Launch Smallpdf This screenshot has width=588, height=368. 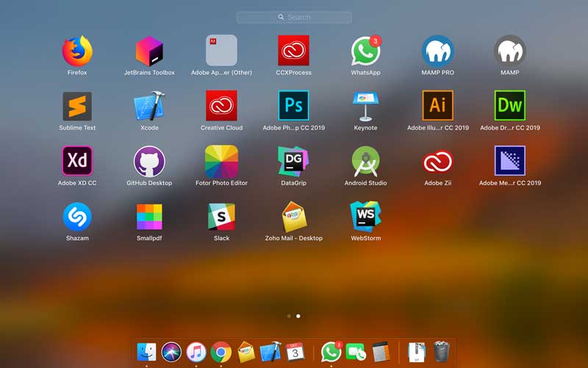click(x=149, y=216)
